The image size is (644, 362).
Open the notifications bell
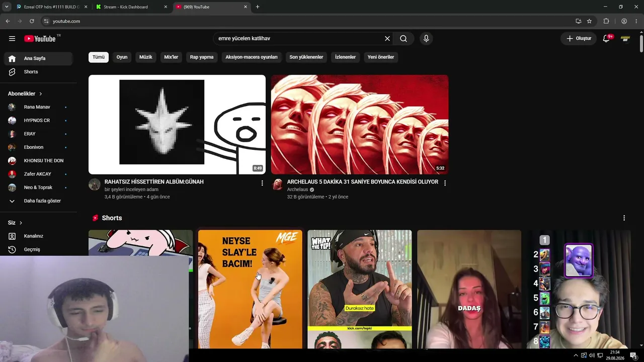(x=606, y=39)
